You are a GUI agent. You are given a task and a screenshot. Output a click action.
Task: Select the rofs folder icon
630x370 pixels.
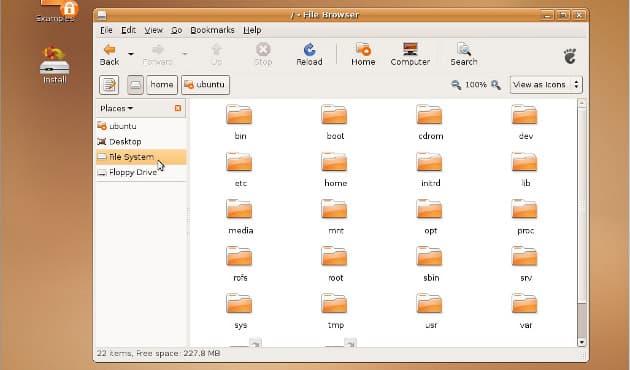239,256
